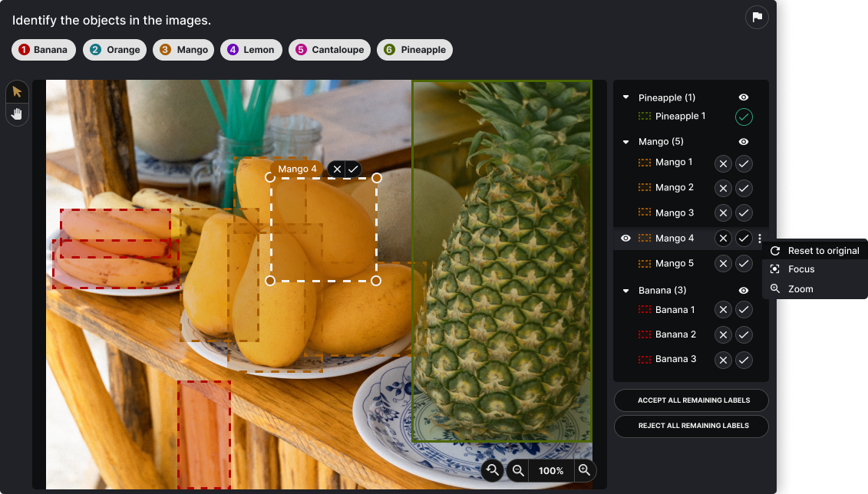Zoom in on the image
Screen dimensions: 868x494
coord(585,470)
